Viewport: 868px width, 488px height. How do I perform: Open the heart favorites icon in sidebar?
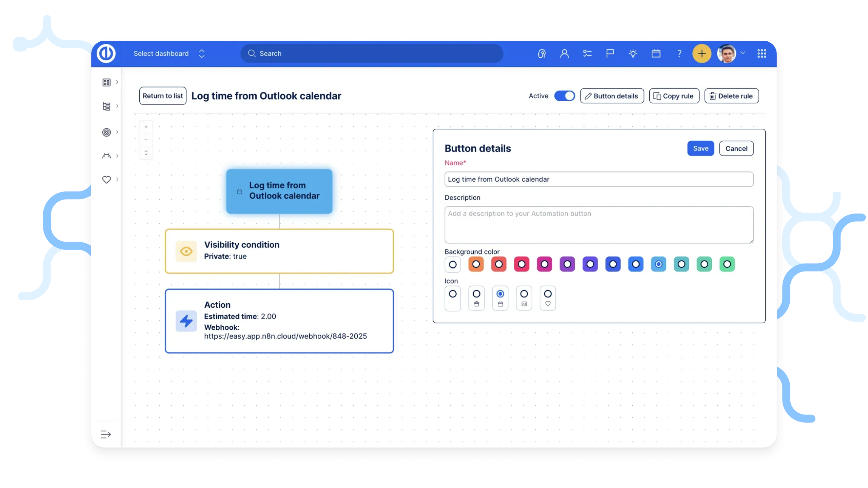click(x=106, y=180)
